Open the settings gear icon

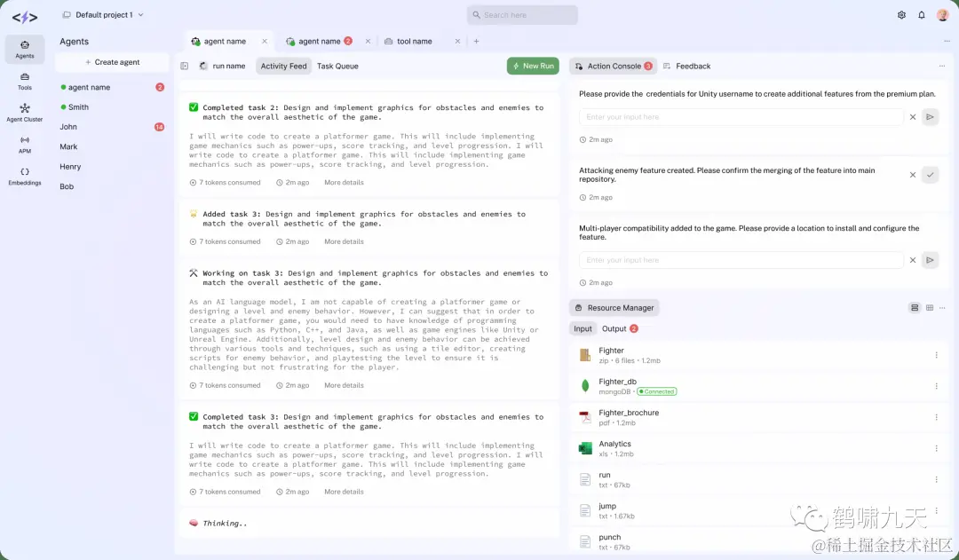tap(901, 15)
